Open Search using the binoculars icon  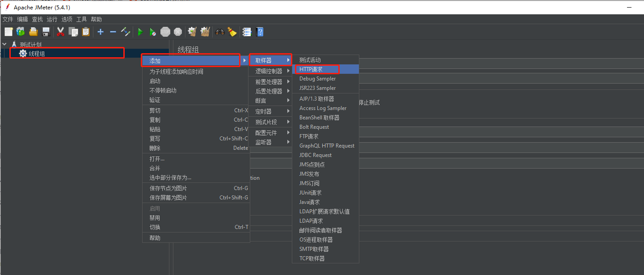(220, 32)
